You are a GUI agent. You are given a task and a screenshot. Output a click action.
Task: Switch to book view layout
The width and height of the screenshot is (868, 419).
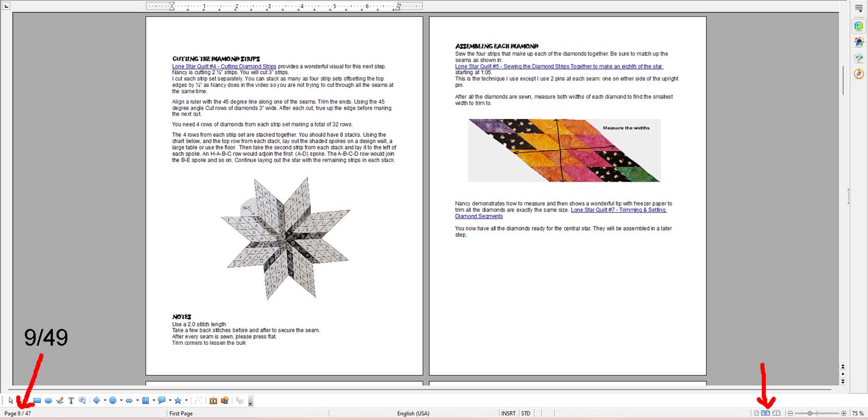[x=777, y=413]
